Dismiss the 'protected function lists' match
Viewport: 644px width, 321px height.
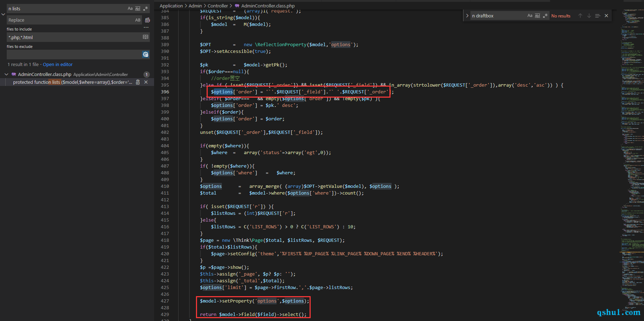click(146, 82)
